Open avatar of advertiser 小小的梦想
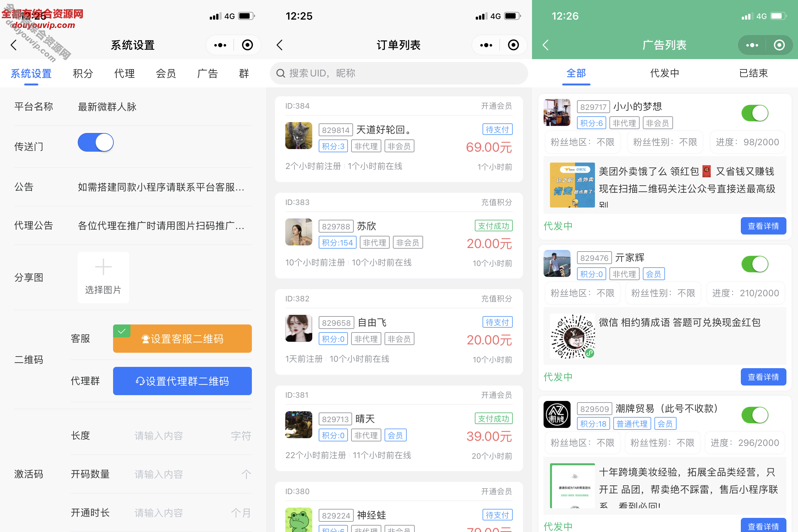Screen dimensions: 798x532 (557, 112)
